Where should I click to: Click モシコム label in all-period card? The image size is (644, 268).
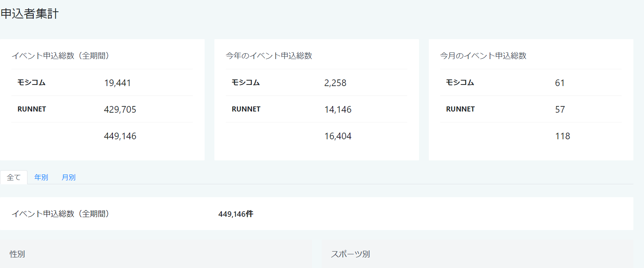point(31,83)
